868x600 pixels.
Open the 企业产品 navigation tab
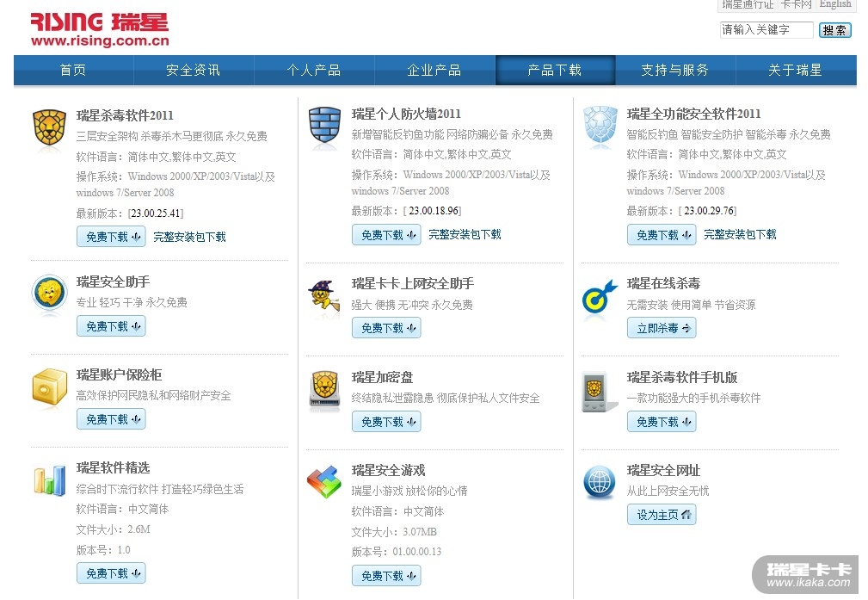(x=434, y=71)
